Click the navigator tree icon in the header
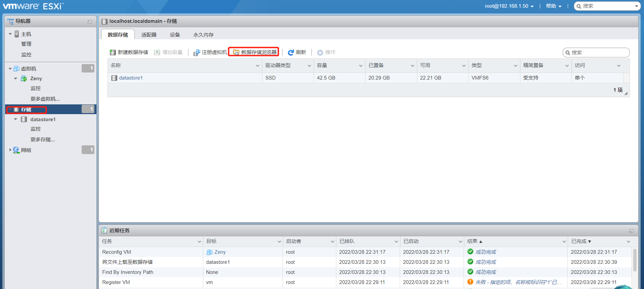Image resolution: width=644 pixels, height=289 pixels. click(10, 21)
